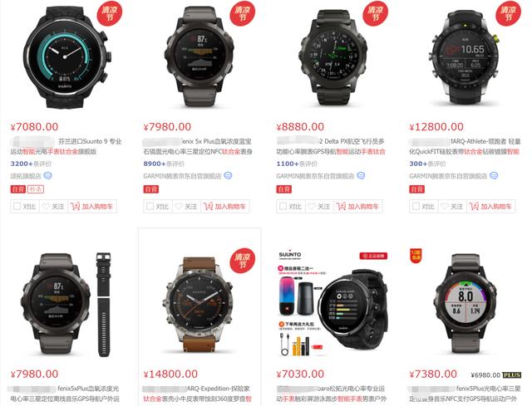
Task: Open chat icon beside store under ¥12800 watch
Action: tap(494, 175)
